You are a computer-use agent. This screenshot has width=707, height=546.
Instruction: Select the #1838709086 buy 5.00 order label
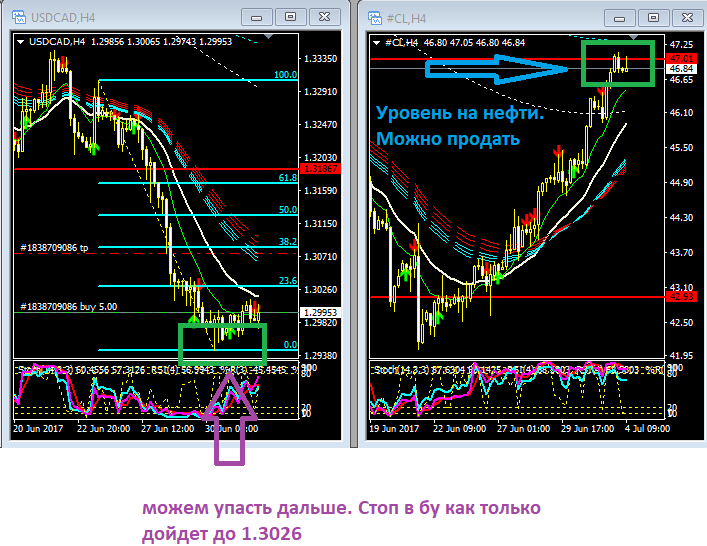(69, 307)
